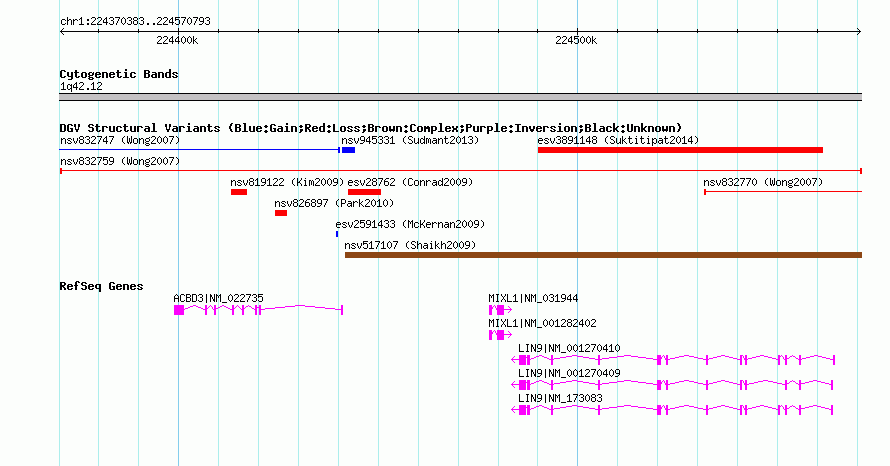Select the MIXL1 NM_031944 gene glyph
The image size is (890, 466).
click(x=500, y=310)
